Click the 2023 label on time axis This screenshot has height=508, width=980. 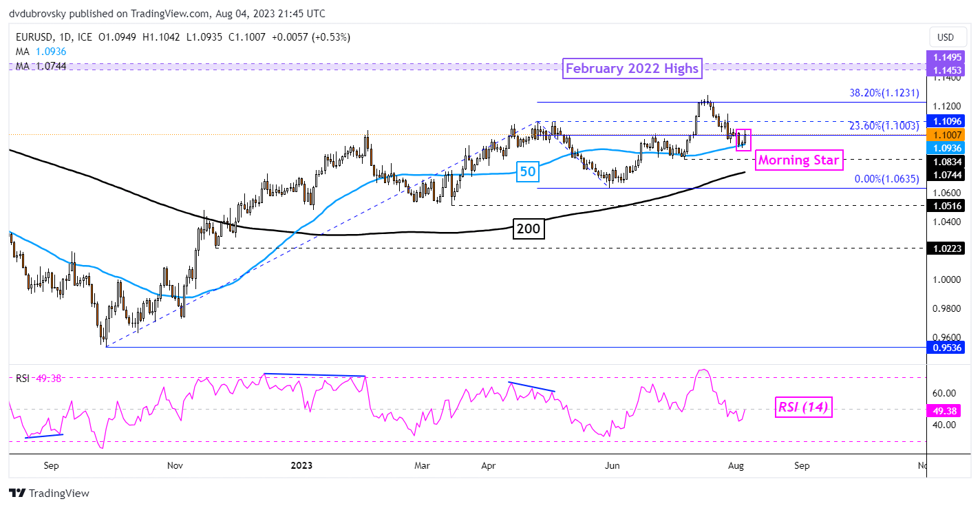(300, 465)
